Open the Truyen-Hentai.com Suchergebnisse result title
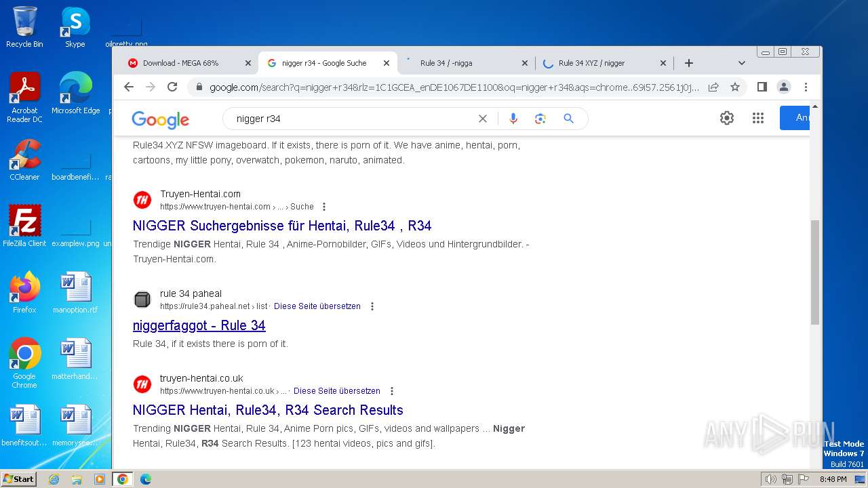 pos(282,226)
